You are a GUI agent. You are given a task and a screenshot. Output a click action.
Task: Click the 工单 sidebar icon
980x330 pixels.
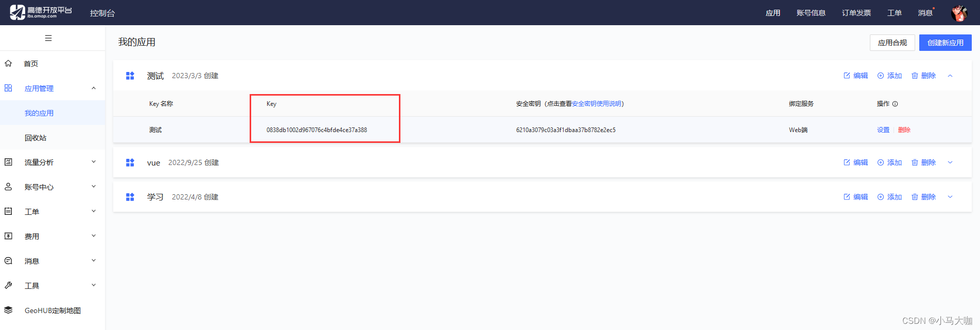(x=8, y=211)
